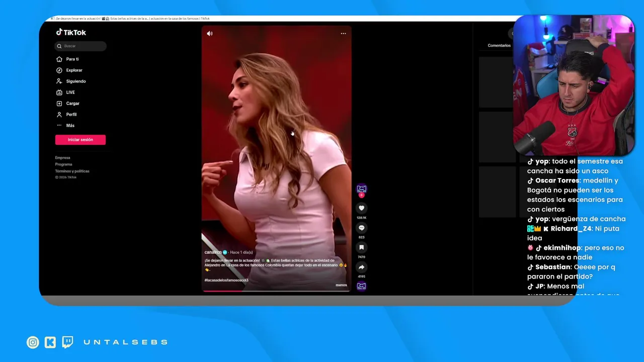The image size is (644, 362).
Task: Click the Twitch icon in stream overlay
Action: (67, 342)
